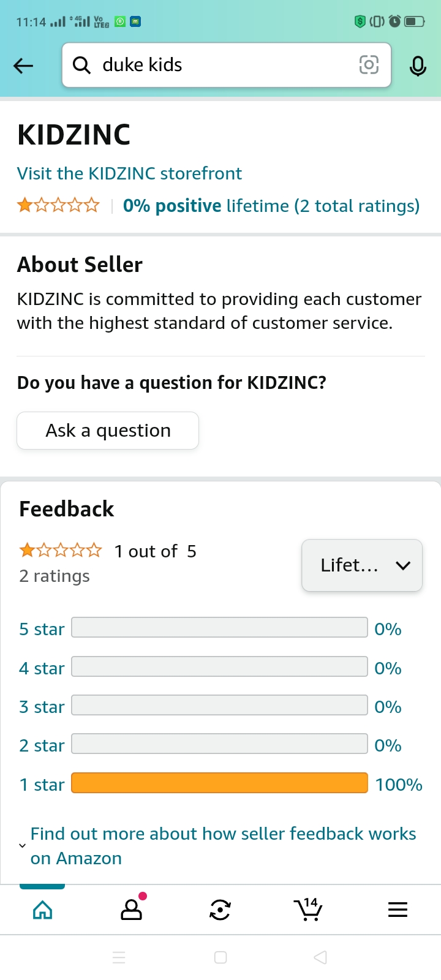Visit the KIDZINC storefront link

pos(129,173)
